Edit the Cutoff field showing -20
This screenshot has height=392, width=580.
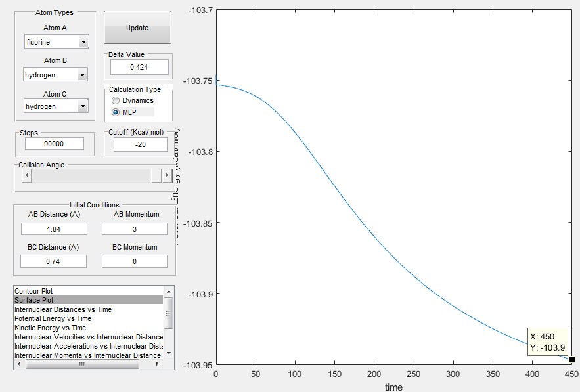coord(141,144)
